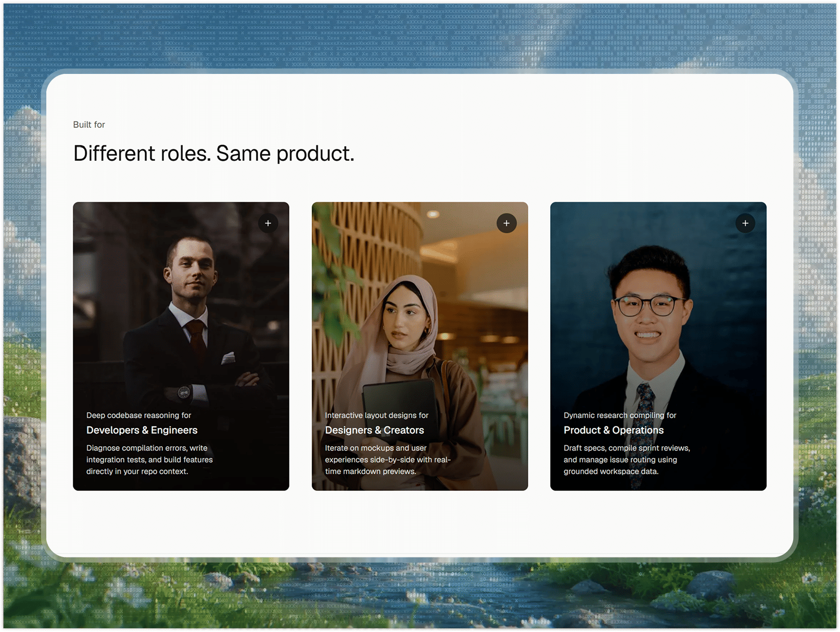Click the Developers & Engineers heading

(x=142, y=430)
